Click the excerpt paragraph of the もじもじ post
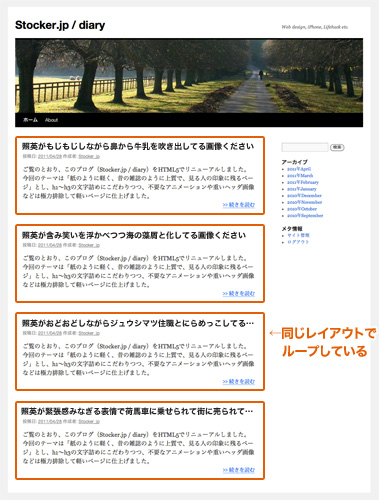 click(138, 183)
